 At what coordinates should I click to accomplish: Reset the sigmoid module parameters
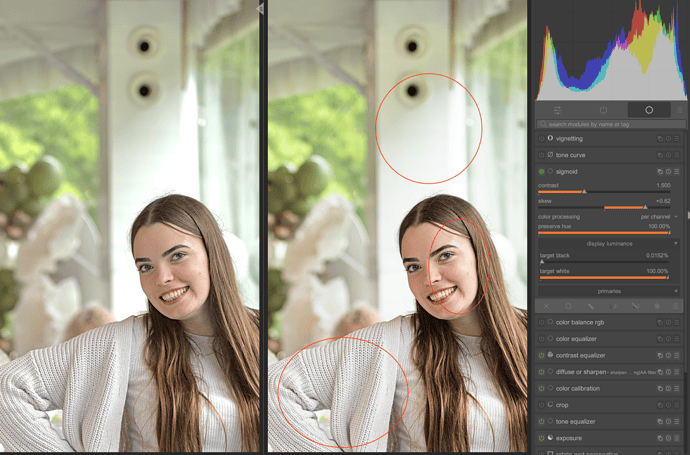point(668,172)
